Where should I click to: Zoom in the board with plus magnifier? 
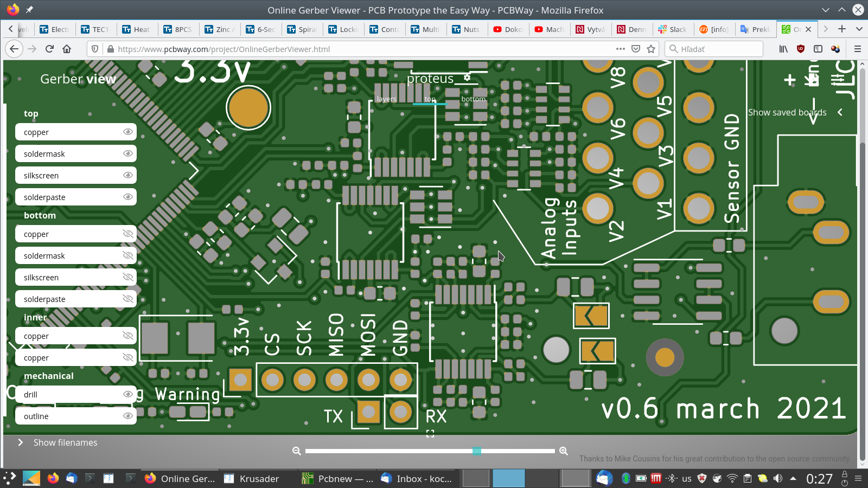point(564,451)
